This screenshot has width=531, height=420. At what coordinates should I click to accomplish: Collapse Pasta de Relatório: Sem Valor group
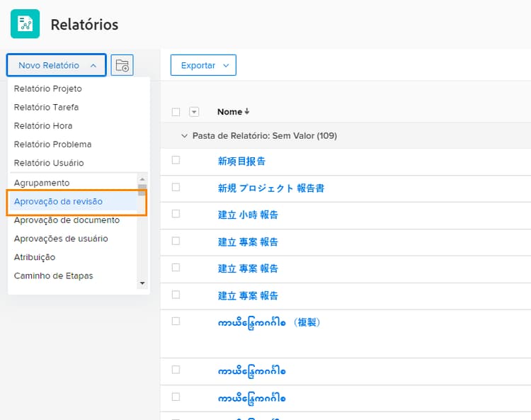[x=185, y=135]
